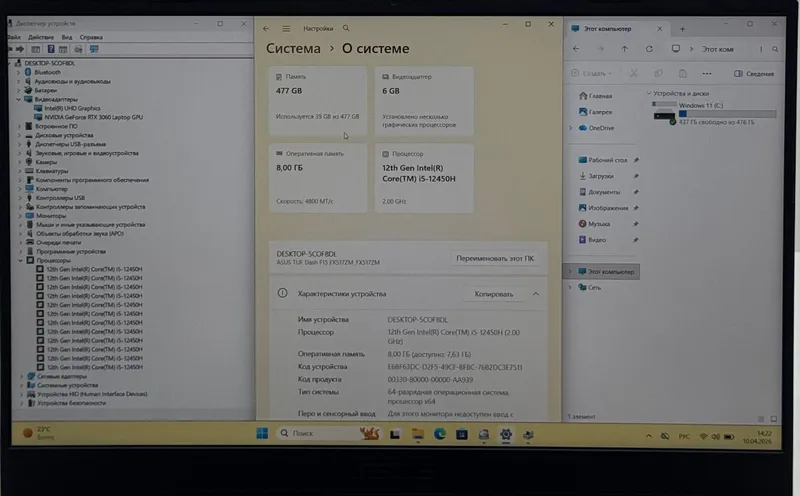Screen dimensions: 800x496
Task: Open Музыка folder in File Explorer sidebar
Action: pos(594,224)
